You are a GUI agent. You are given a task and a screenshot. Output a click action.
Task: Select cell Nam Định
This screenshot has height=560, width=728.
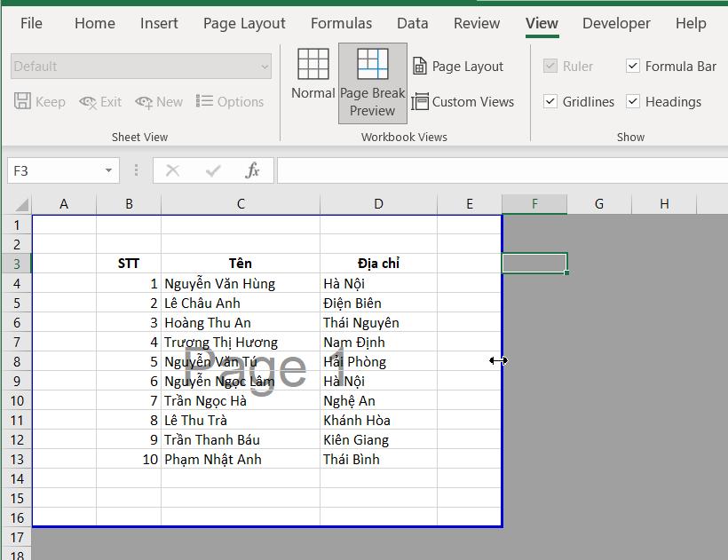[378, 342]
